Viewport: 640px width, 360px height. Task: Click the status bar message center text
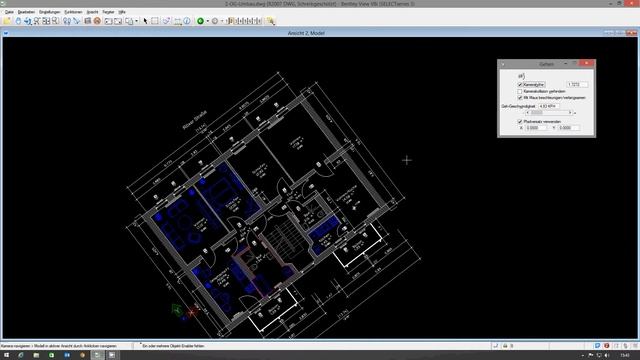[173, 346]
